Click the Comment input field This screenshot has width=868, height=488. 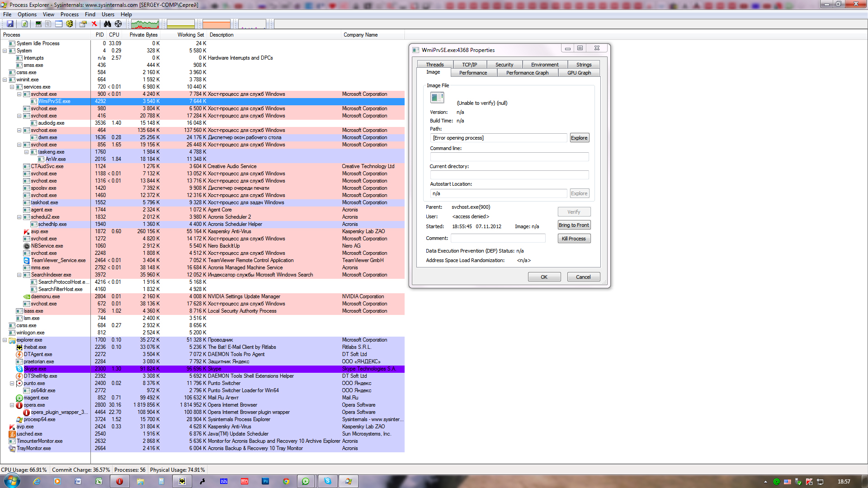click(498, 238)
